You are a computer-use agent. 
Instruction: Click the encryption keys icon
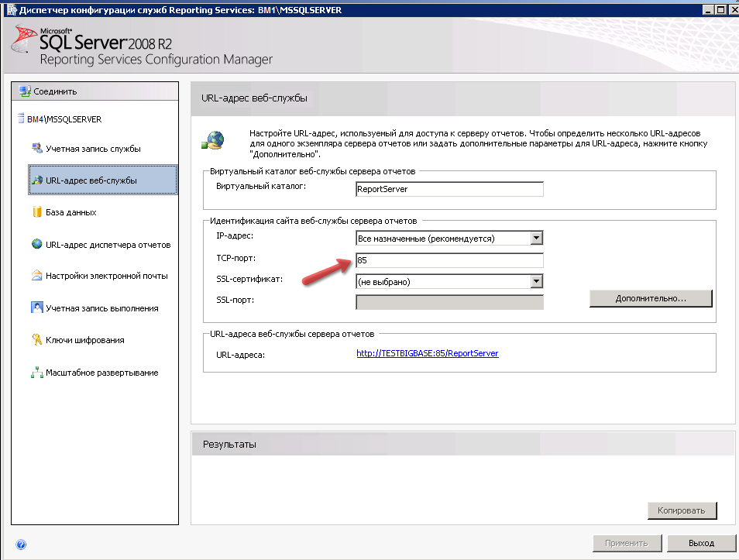(x=36, y=340)
